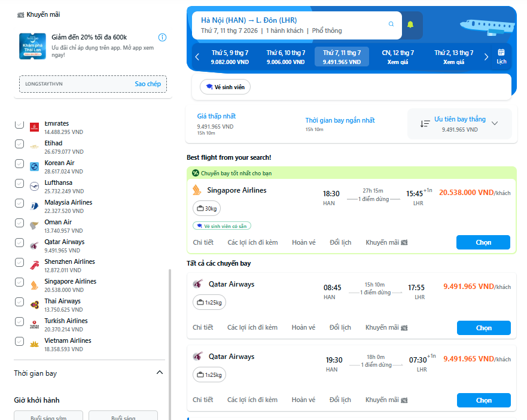527x420 pixels.
Task: Open Đổi lịch for 19:30 Qatar flight
Action: [340, 400]
